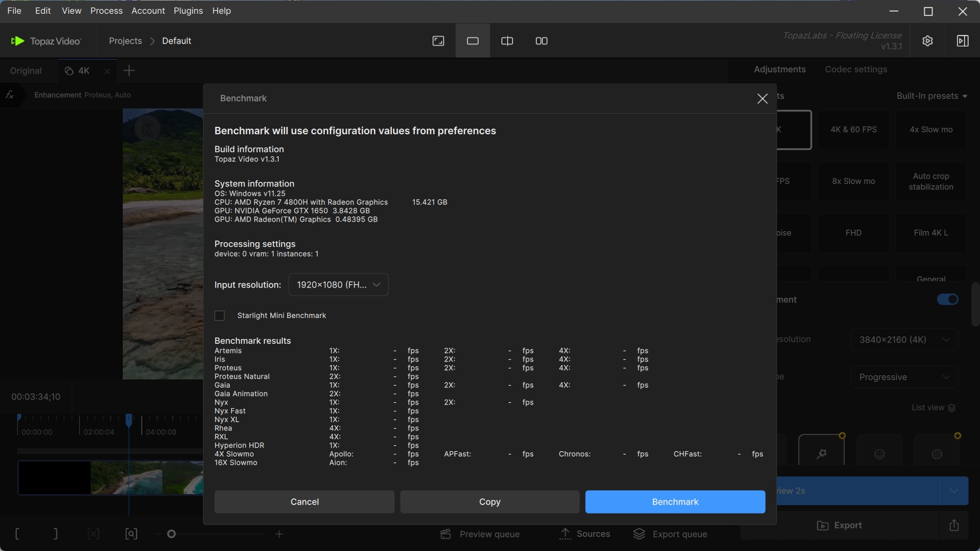Copy the benchmark results
Viewport: 980px width, 551px height.
click(x=489, y=502)
